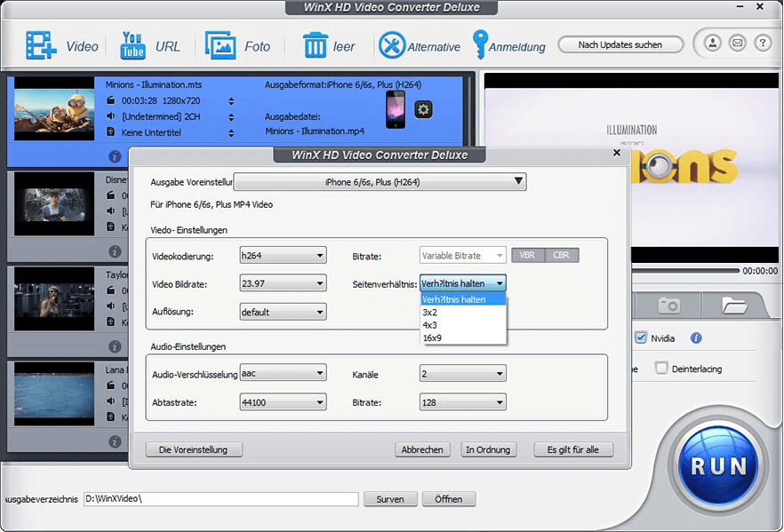784x532 pixels.
Task: Click the Anmeldung key icon
Action: tap(480, 45)
